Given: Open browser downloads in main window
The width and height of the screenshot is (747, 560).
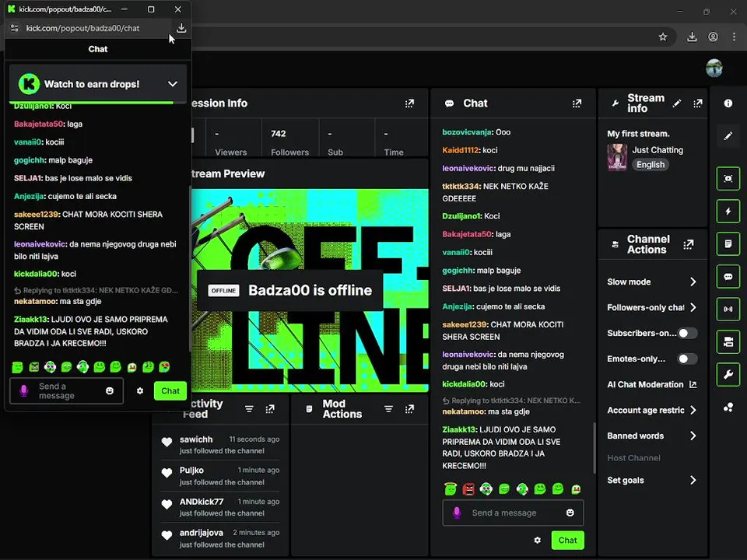Looking at the screenshot, I should click(692, 37).
